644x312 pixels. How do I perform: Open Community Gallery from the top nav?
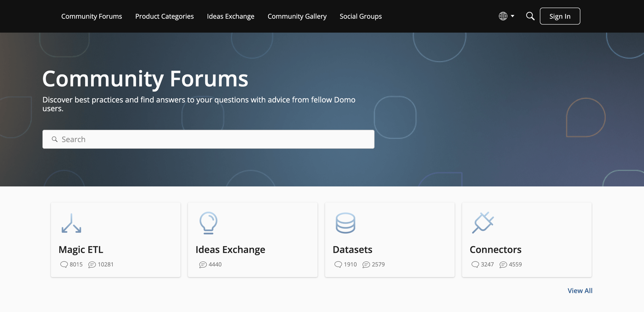tap(297, 16)
